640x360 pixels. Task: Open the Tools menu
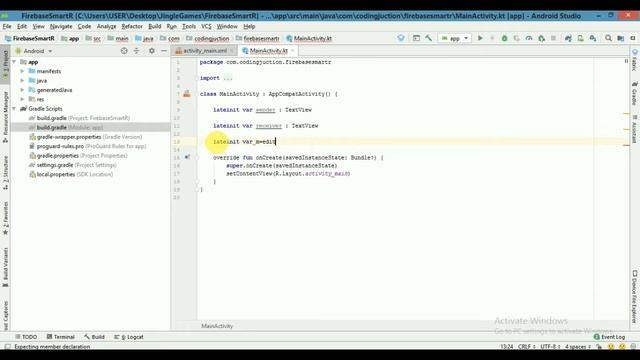tap(189, 26)
